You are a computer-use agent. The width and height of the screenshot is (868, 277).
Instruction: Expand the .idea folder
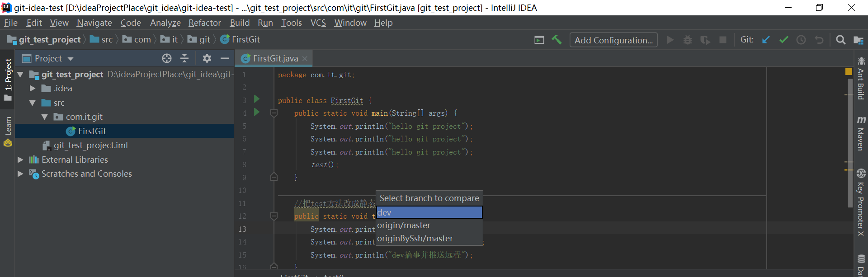click(x=33, y=89)
